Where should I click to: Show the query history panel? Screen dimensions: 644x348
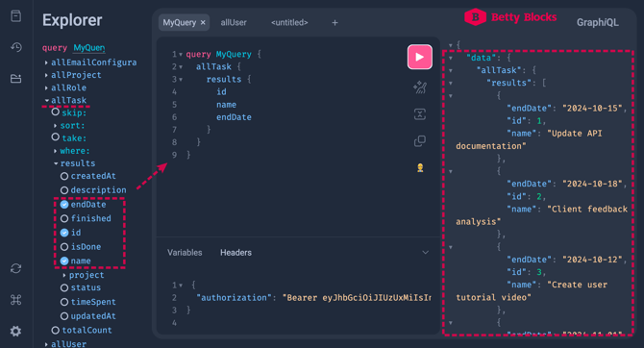pyautogui.click(x=16, y=47)
